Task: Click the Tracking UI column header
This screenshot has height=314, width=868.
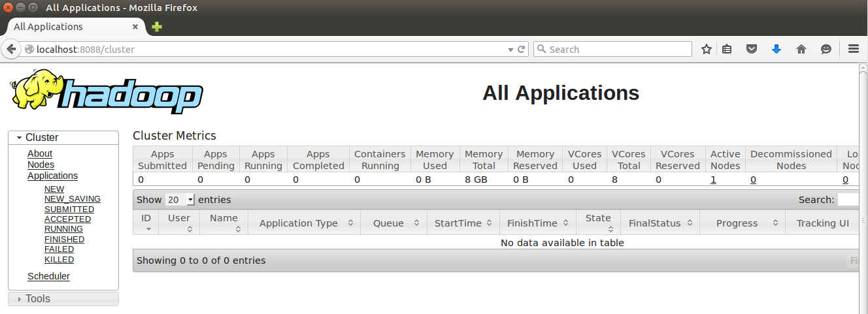Action: (x=822, y=223)
